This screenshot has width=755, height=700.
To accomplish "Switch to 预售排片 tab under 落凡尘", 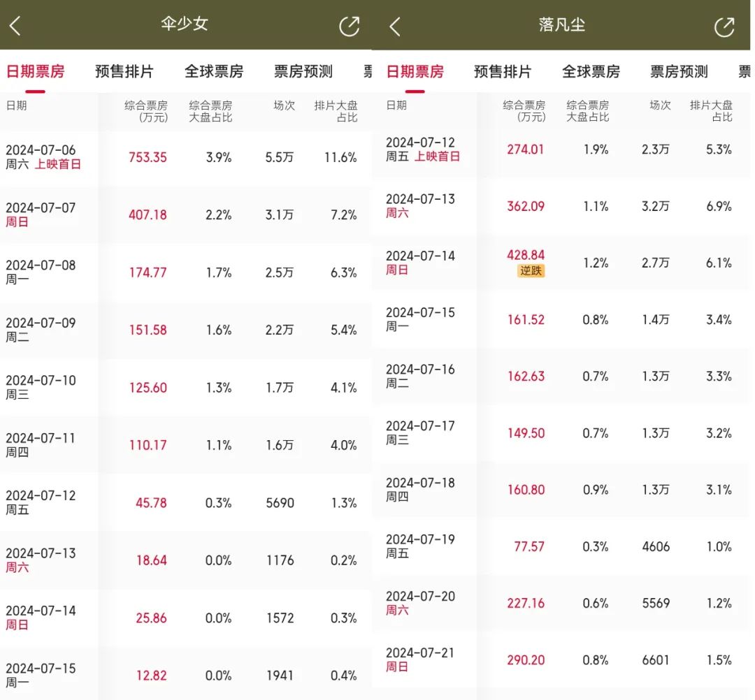I will click(503, 72).
